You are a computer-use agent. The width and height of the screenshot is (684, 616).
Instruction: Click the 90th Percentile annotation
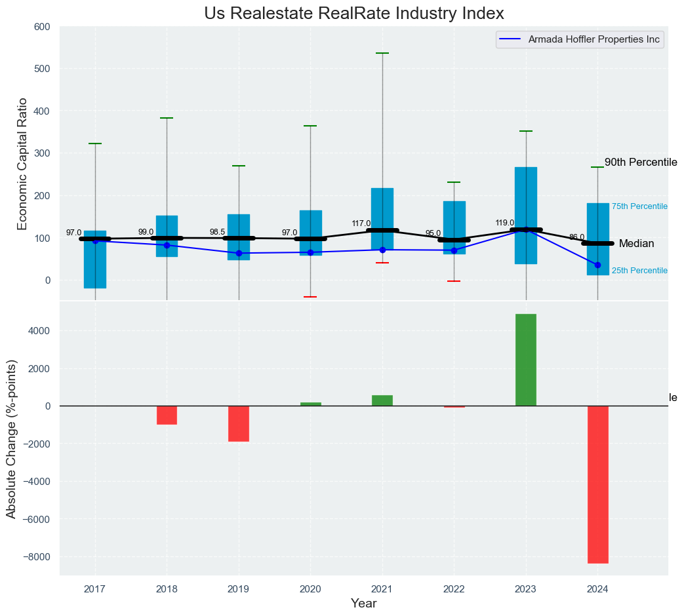pyautogui.click(x=640, y=163)
